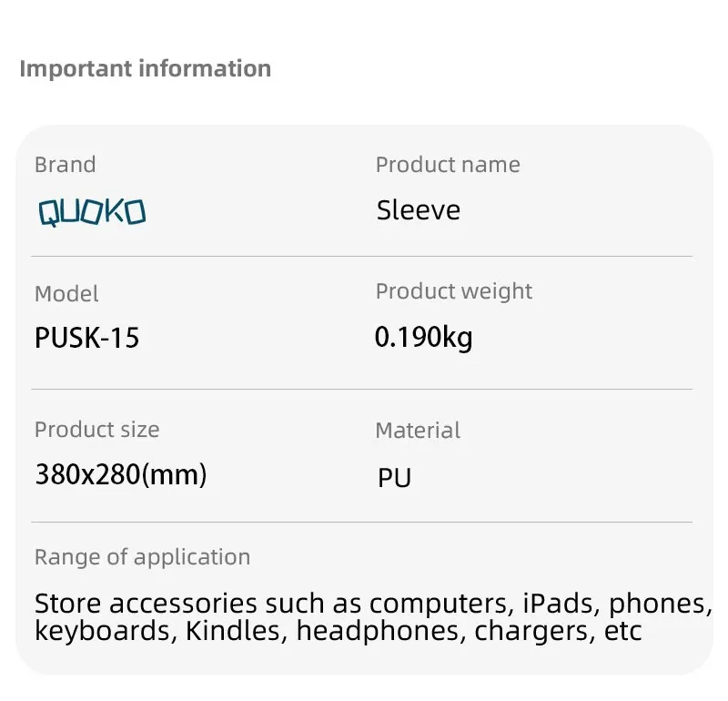Click the QUOKO brand logo
728x701 pixels.
91,212
